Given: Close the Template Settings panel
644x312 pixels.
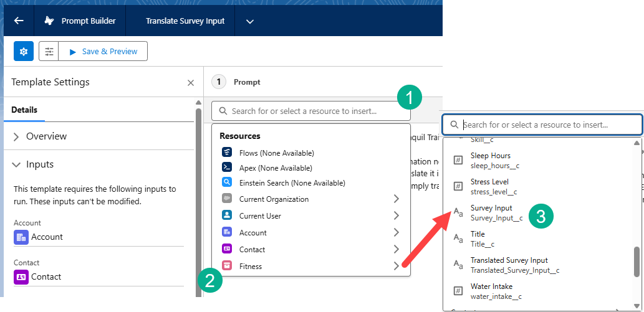Looking at the screenshot, I should point(191,83).
